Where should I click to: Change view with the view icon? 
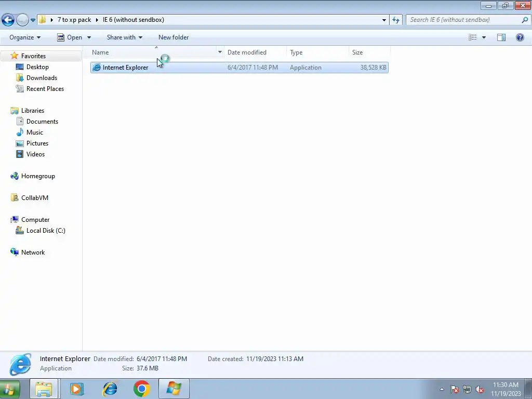point(472,37)
